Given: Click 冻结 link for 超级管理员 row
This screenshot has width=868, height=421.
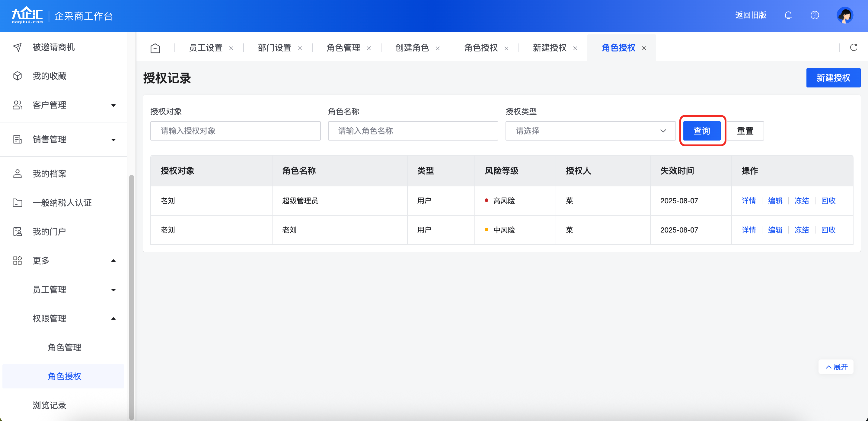Looking at the screenshot, I should 802,201.
